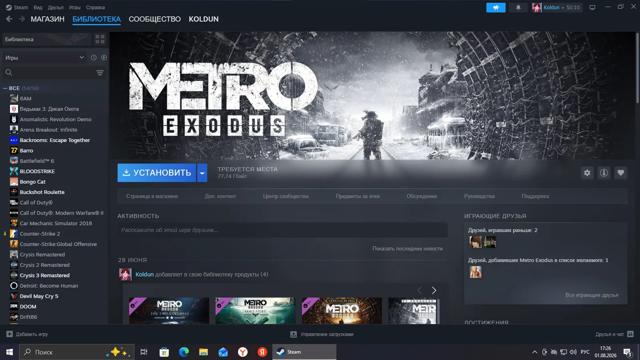The width and height of the screenshot is (640, 360).
Task: Switch to Big Picture mode icon
Action: click(592, 7)
